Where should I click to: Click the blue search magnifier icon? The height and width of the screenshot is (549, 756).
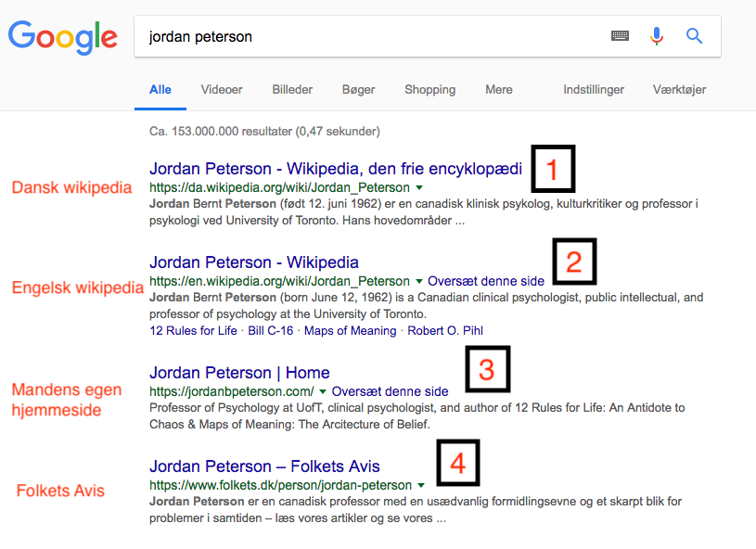694,35
